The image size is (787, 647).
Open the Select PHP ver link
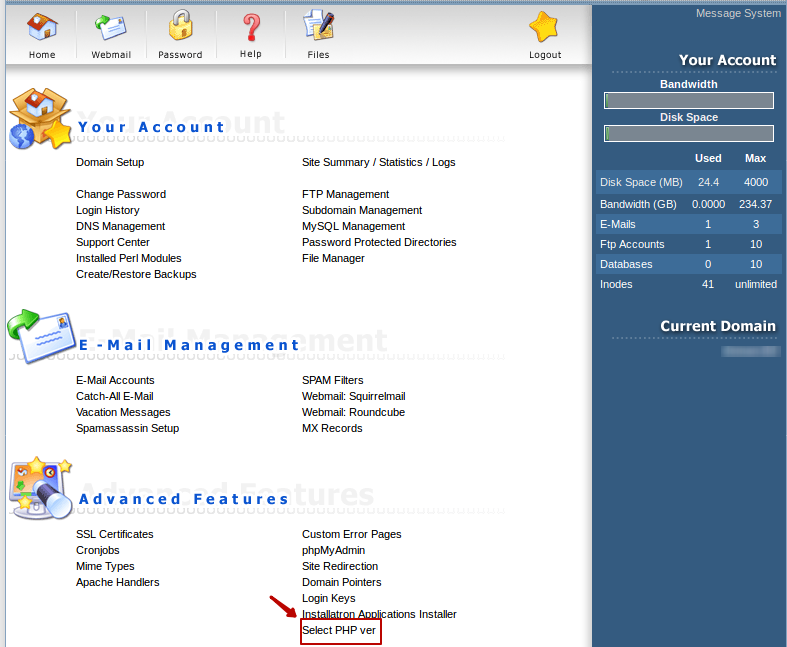(x=340, y=631)
